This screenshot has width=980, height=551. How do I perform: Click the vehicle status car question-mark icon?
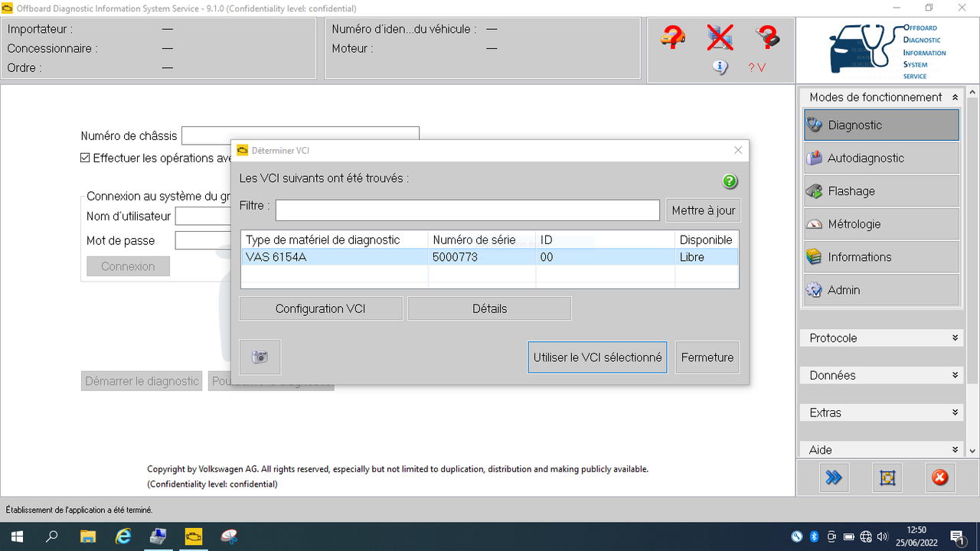coord(673,37)
